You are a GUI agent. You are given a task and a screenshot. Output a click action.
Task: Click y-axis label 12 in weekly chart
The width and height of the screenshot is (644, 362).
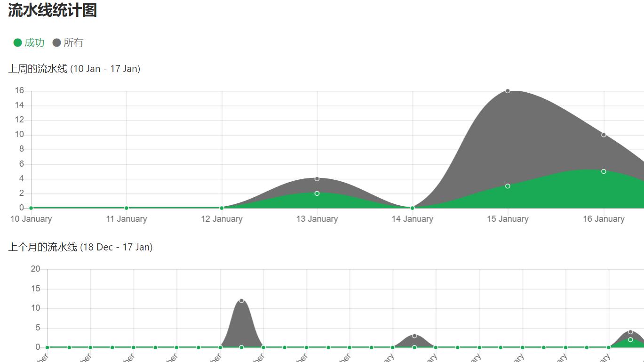[x=19, y=120]
